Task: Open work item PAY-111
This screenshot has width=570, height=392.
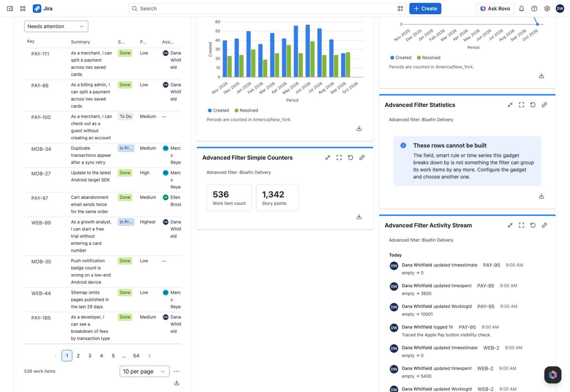Action: 40,54
